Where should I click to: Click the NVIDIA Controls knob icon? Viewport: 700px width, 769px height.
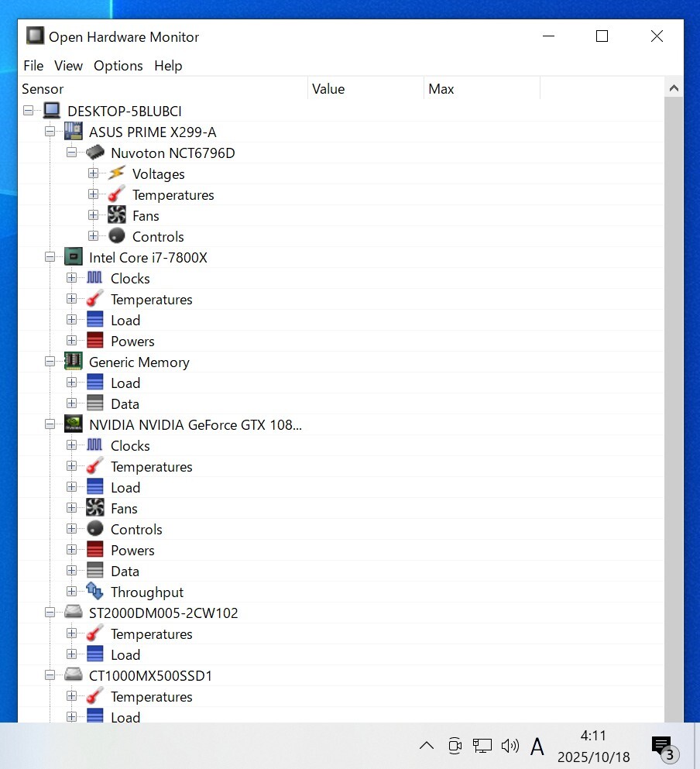pyautogui.click(x=94, y=529)
